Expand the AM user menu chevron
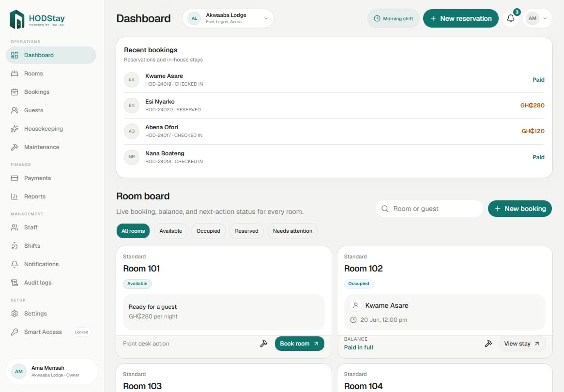 coord(545,18)
